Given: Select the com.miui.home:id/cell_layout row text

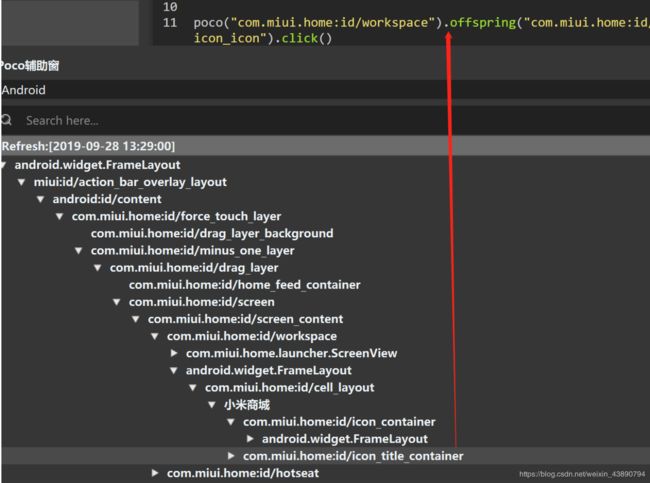Looking at the screenshot, I should tap(290, 388).
